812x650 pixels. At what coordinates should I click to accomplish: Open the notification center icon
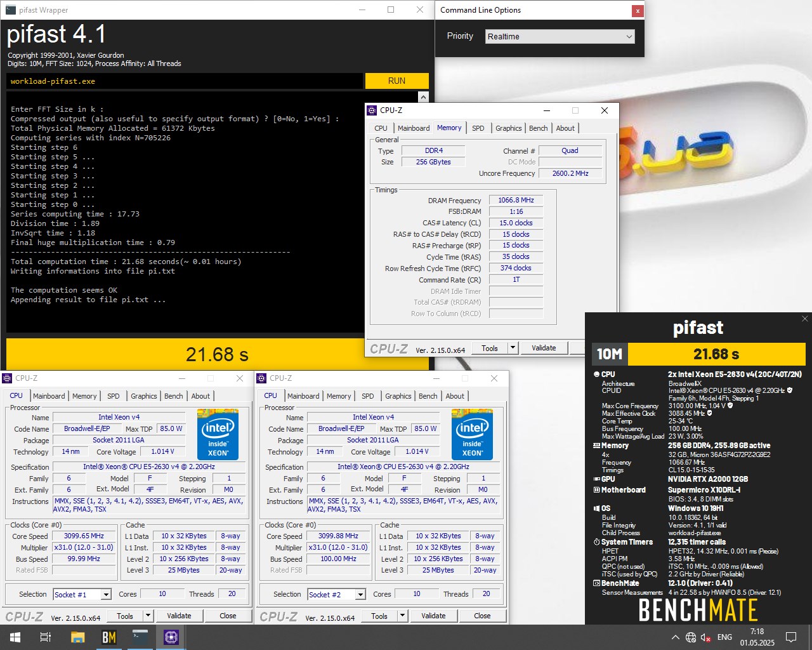pyautogui.click(x=791, y=637)
